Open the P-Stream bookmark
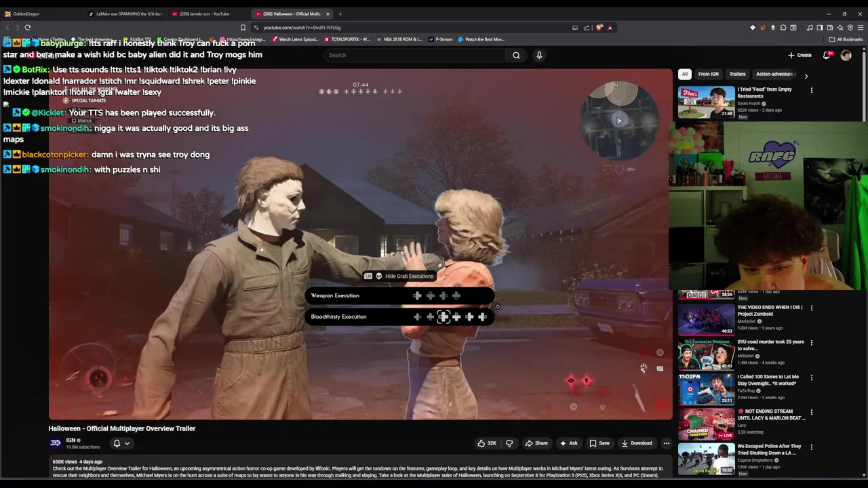 [x=441, y=39]
